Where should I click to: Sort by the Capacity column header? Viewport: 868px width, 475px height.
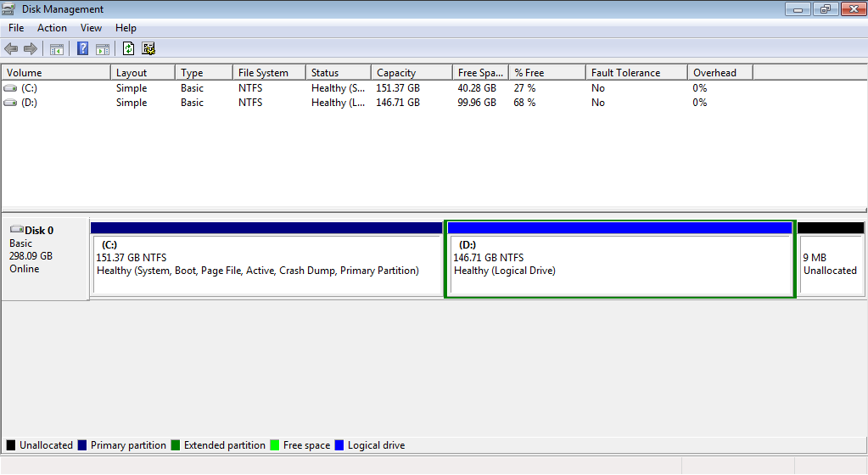click(396, 73)
